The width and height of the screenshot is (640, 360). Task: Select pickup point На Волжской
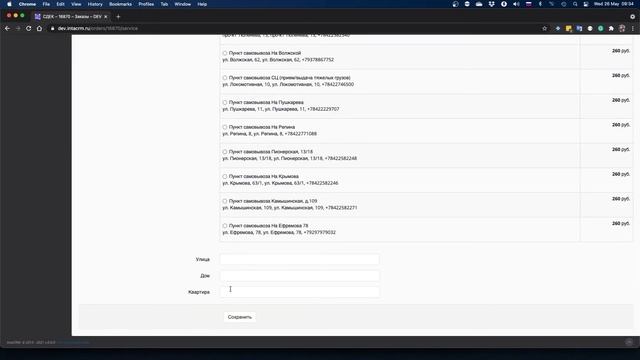[x=224, y=53]
